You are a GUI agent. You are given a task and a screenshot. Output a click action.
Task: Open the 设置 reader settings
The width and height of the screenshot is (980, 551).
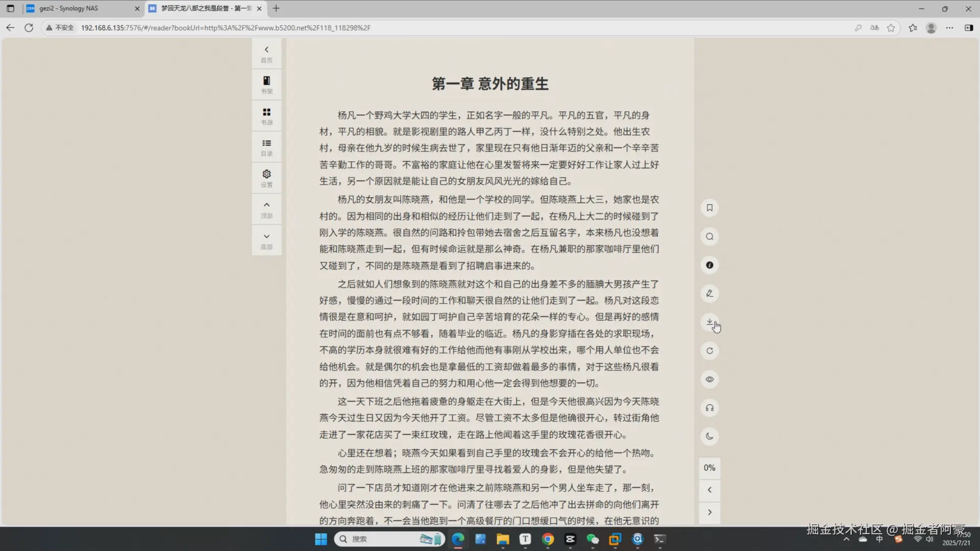click(x=266, y=178)
